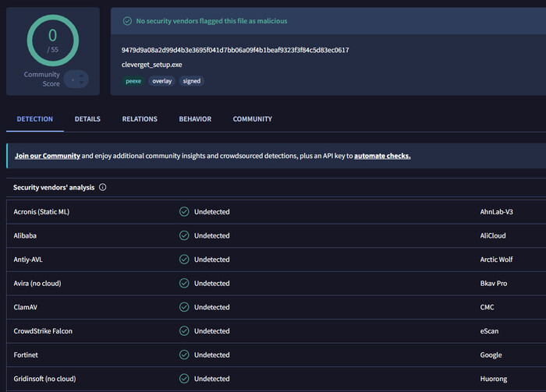Viewport: 546px width, 392px height.
Task: Click the AhnLab-V3 vendor name
Action: (x=497, y=212)
